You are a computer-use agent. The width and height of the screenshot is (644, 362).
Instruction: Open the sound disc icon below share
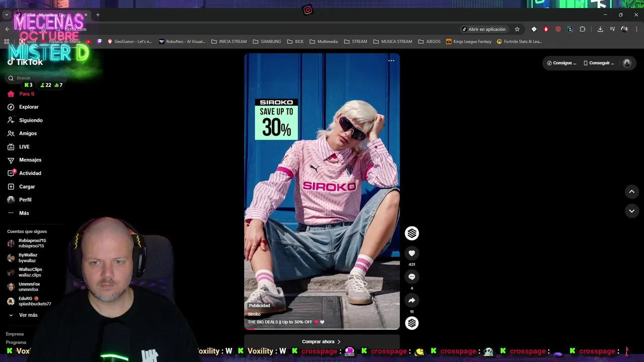click(412, 323)
